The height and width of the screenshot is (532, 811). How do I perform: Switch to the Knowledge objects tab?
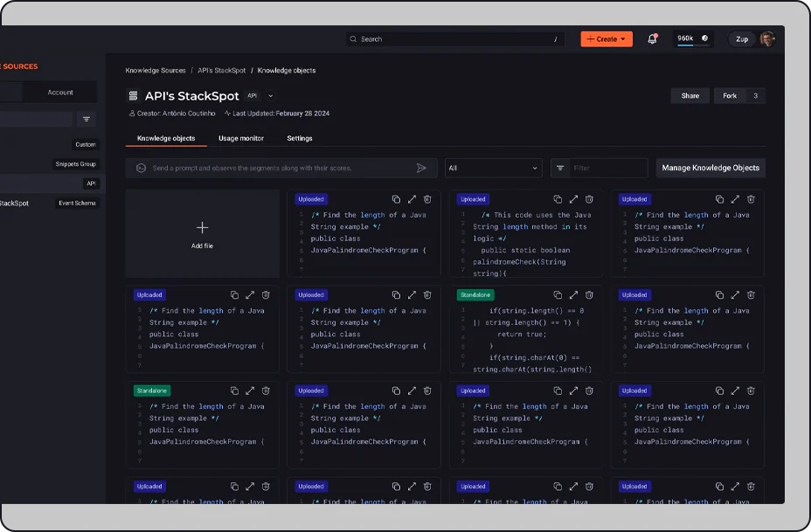click(x=166, y=138)
